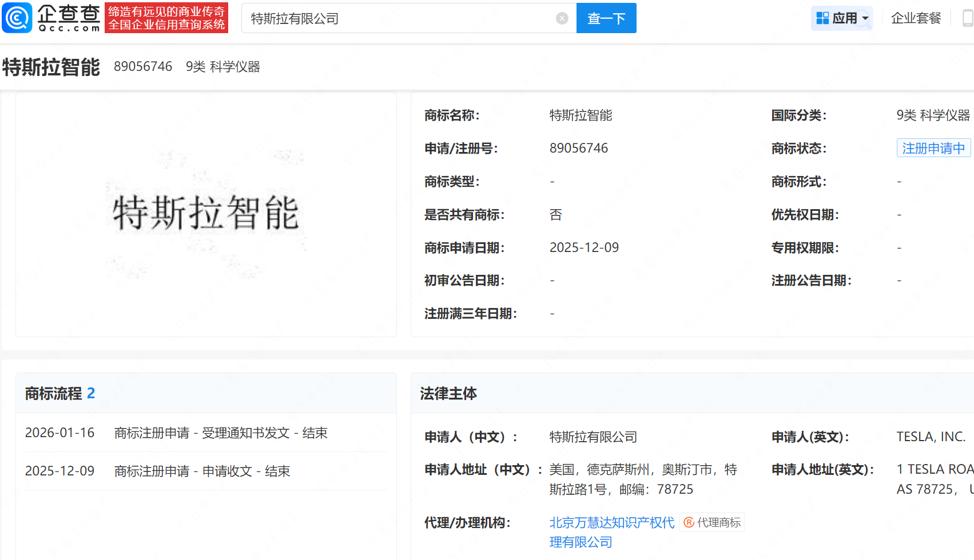The image size is (974, 560).
Task: Click the Qcc.com logo icon
Action: [17, 18]
